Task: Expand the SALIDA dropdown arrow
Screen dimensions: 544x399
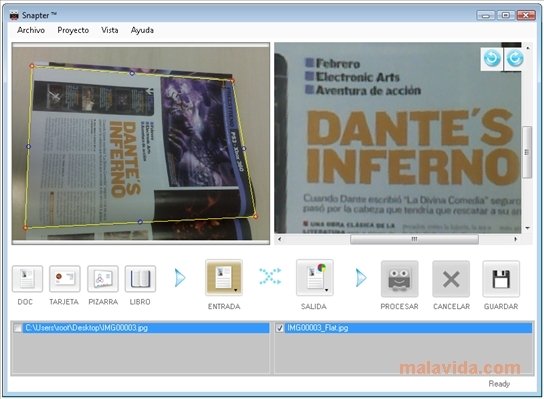Action: point(326,290)
